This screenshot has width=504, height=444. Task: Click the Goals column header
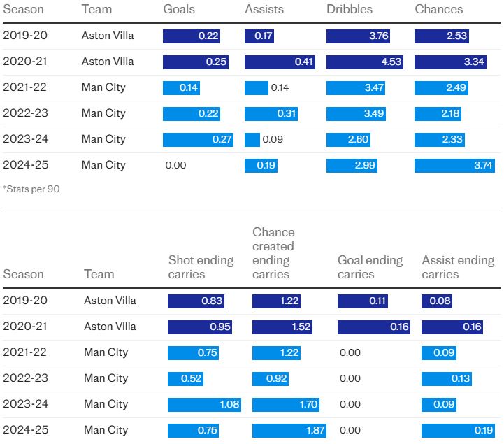pos(179,9)
